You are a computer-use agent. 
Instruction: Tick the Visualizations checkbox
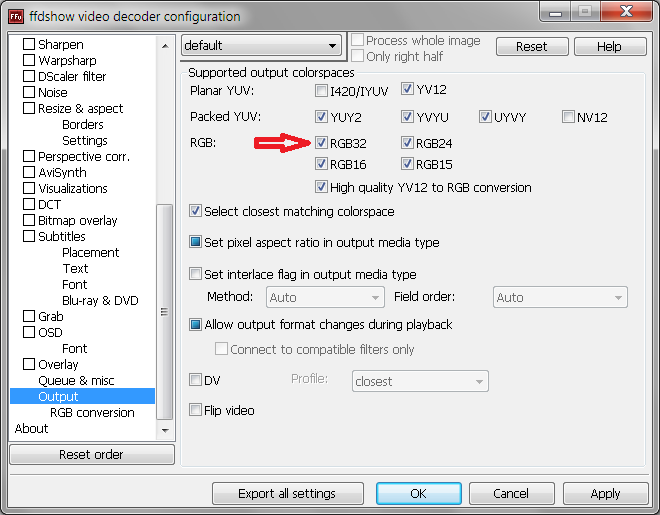pyautogui.click(x=29, y=188)
